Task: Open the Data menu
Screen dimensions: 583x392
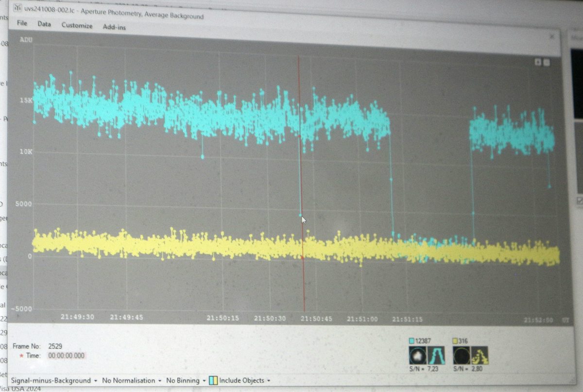Action: [44, 24]
